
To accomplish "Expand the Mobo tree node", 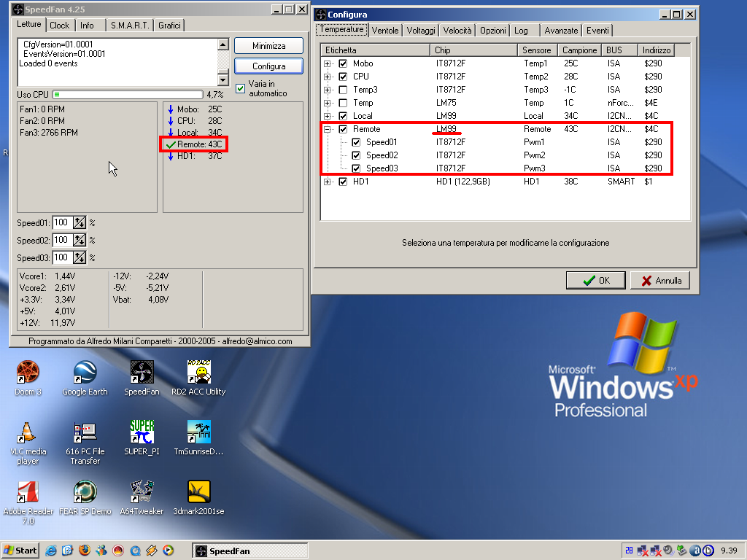I will point(328,63).
